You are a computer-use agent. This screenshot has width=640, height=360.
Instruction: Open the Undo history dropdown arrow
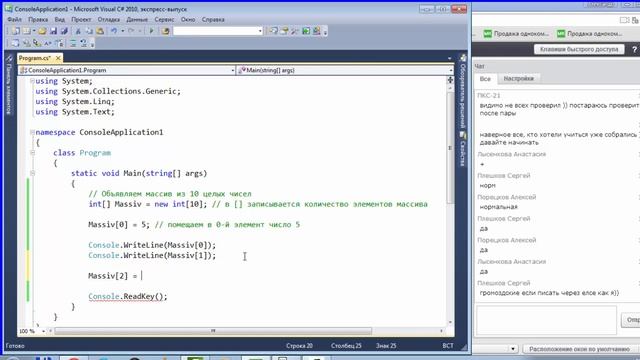click(122, 31)
